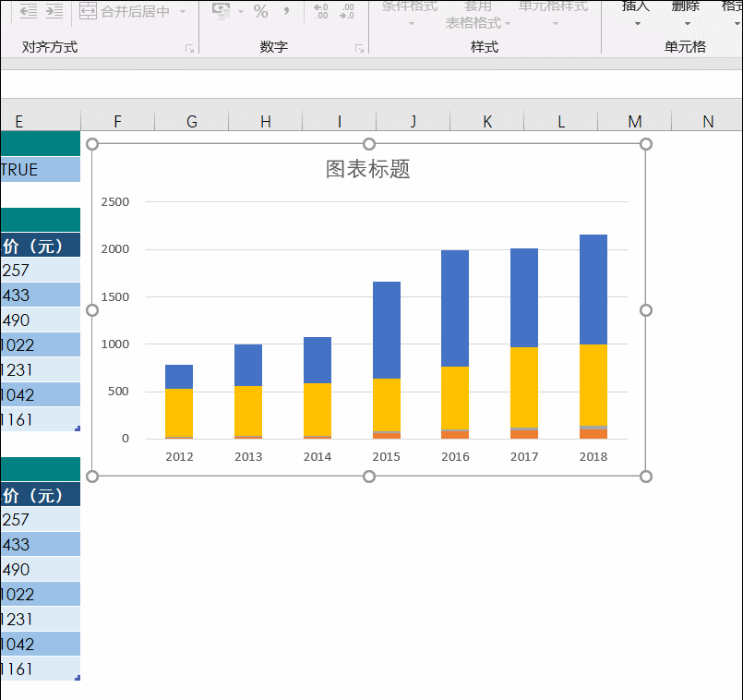Select orange segment of 2018 bar
Screen dimensions: 743x700
point(593,434)
